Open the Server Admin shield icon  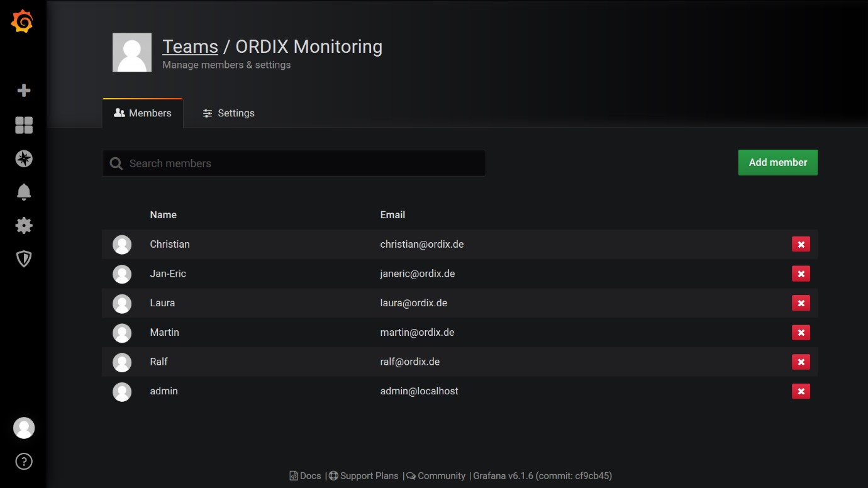24,258
